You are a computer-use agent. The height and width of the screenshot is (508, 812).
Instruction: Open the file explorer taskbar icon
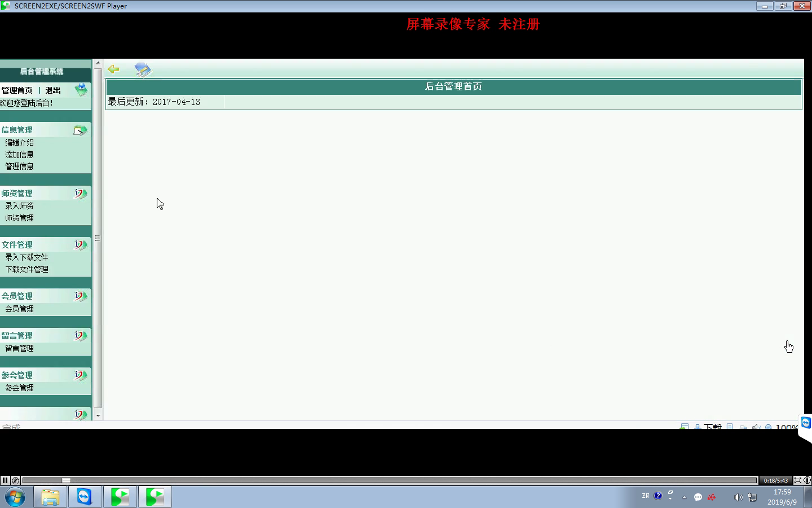tap(50, 497)
